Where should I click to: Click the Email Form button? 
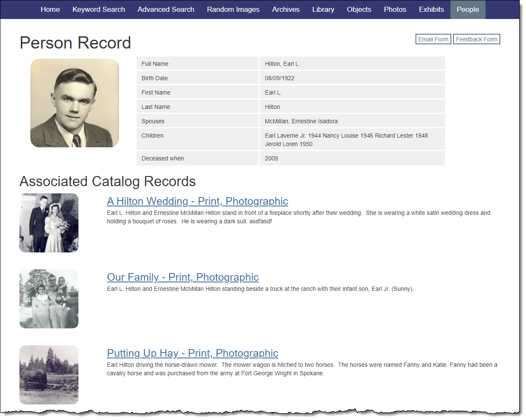click(x=433, y=39)
